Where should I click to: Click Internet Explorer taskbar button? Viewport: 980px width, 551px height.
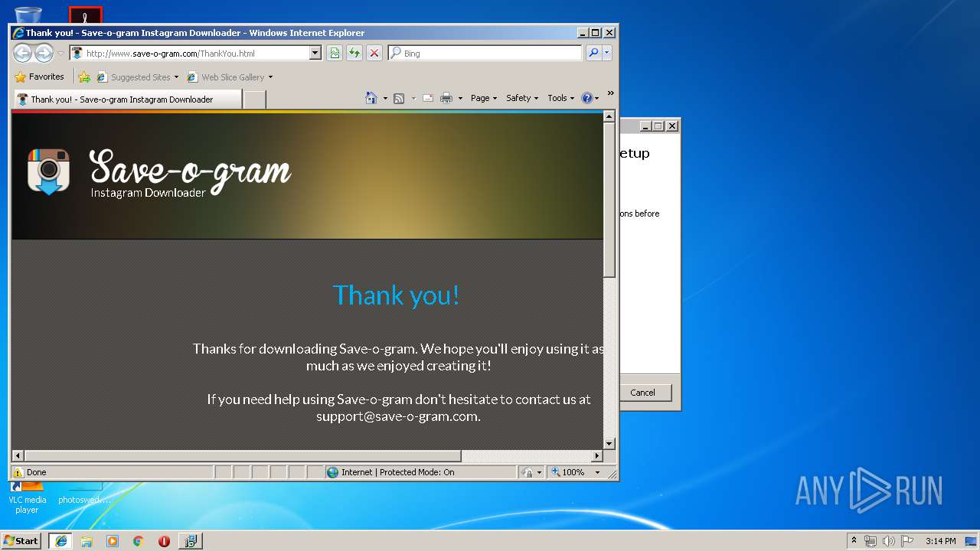pos(61,541)
